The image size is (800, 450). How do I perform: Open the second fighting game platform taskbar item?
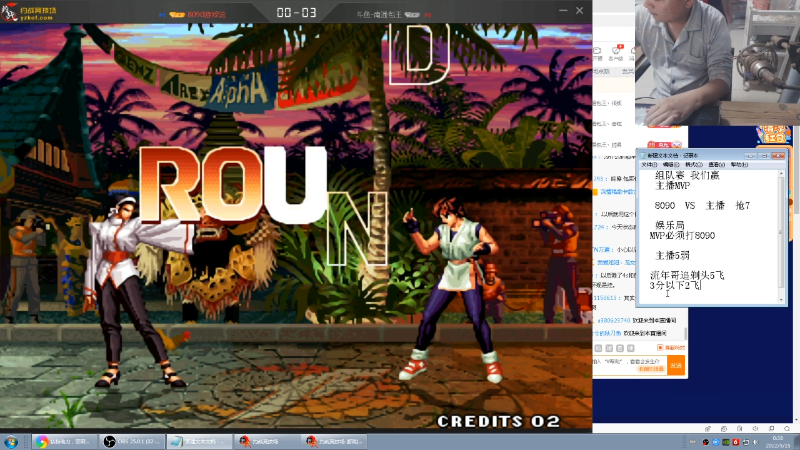[334, 441]
